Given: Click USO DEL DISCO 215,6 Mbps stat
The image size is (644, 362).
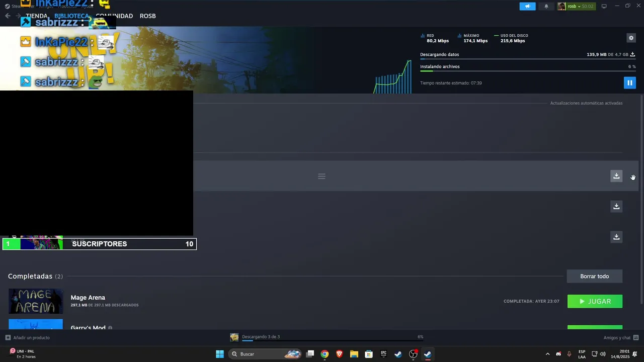Looking at the screenshot, I should [x=511, y=38].
